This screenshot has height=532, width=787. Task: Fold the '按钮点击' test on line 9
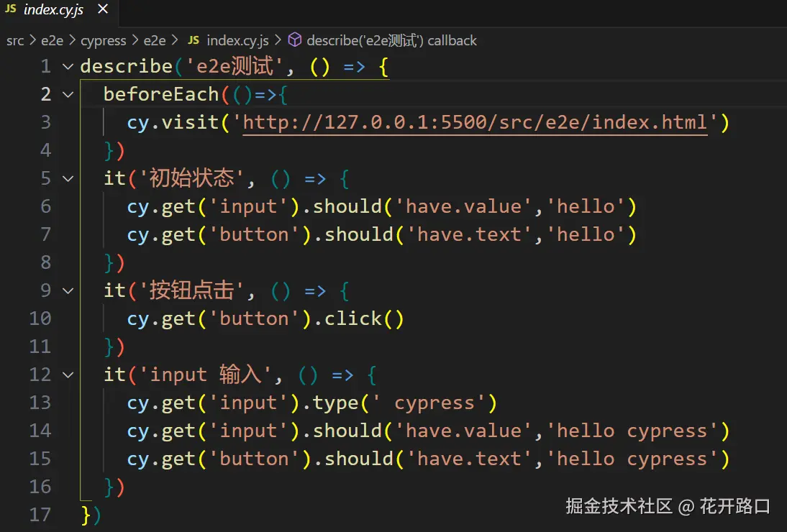coord(68,291)
